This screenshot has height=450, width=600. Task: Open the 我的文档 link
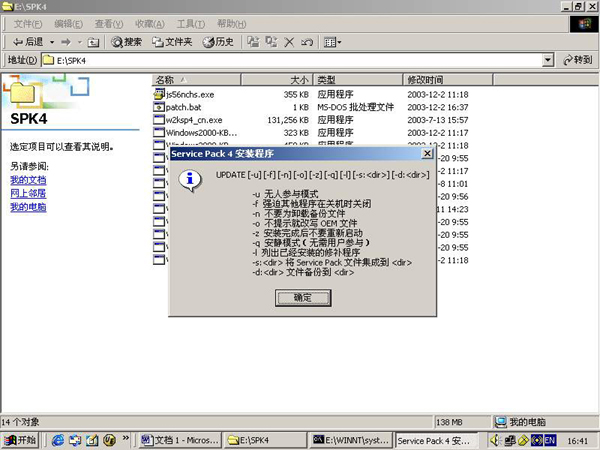[27, 179]
